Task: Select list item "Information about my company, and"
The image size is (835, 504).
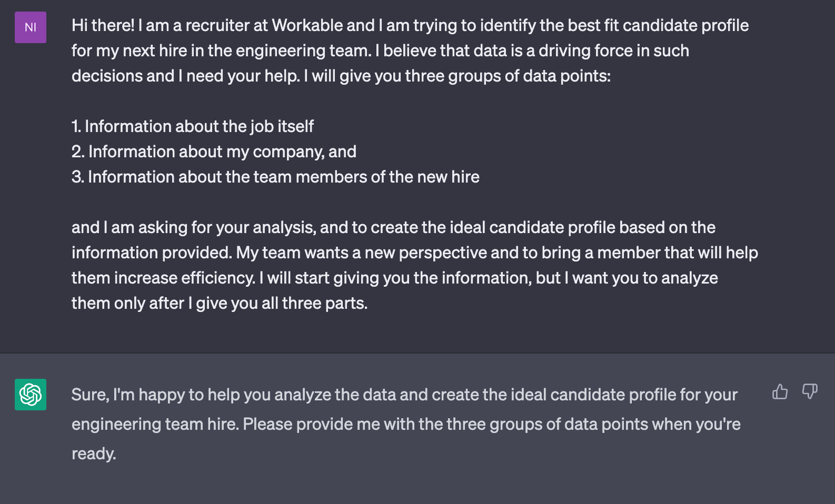Action: point(214,152)
